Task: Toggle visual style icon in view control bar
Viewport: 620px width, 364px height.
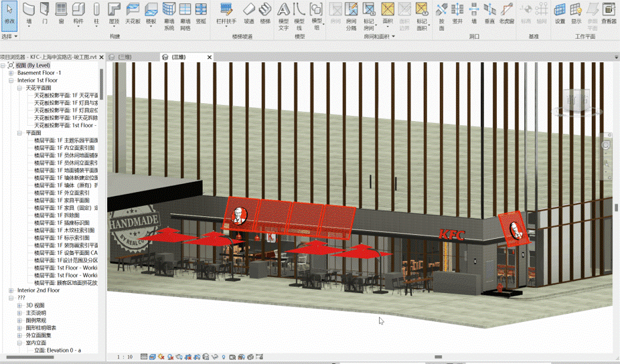Action: [x=153, y=357]
